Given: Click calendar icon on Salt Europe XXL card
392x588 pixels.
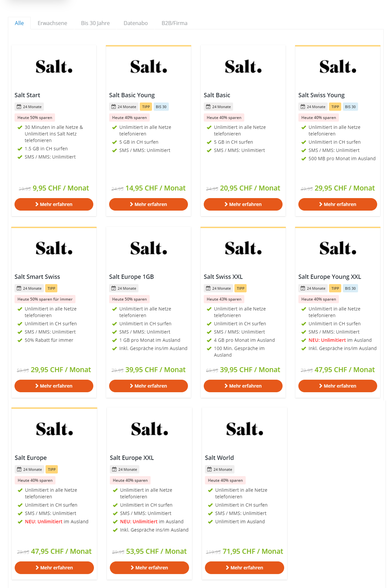Looking at the screenshot, I should (x=114, y=469).
